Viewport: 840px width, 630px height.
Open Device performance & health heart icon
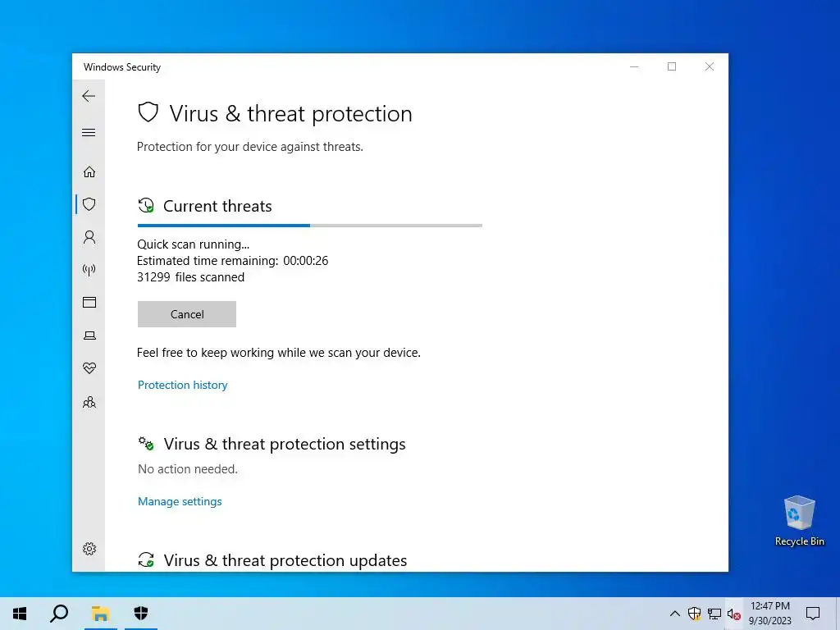pyautogui.click(x=89, y=368)
